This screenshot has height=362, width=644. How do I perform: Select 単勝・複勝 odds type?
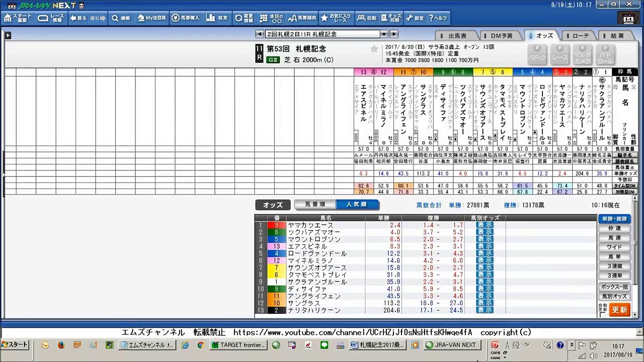(x=614, y=219)
